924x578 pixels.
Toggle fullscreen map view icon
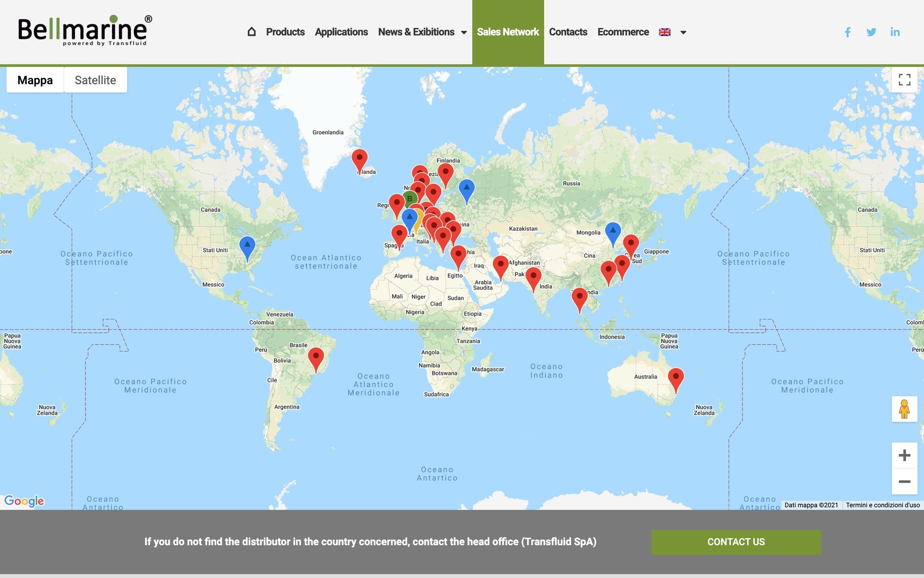tap(905, 80)
